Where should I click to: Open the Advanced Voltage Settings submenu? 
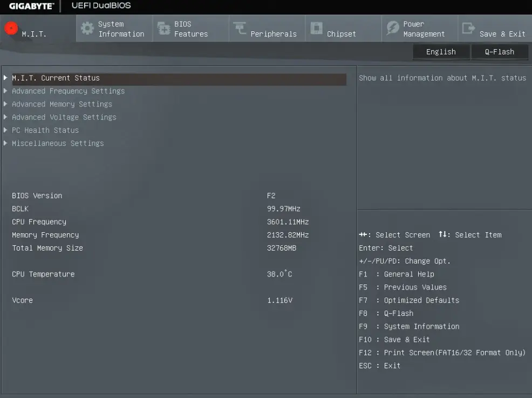coord(64,117)
